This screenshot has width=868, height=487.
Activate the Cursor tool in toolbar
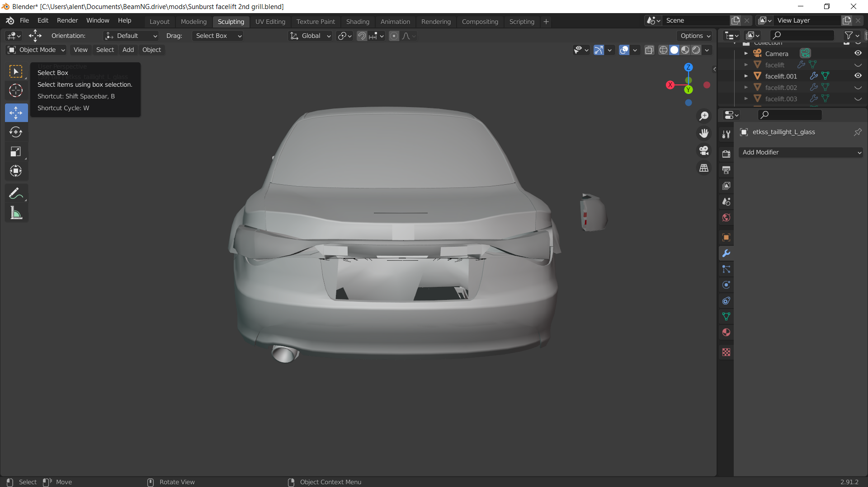16,91
